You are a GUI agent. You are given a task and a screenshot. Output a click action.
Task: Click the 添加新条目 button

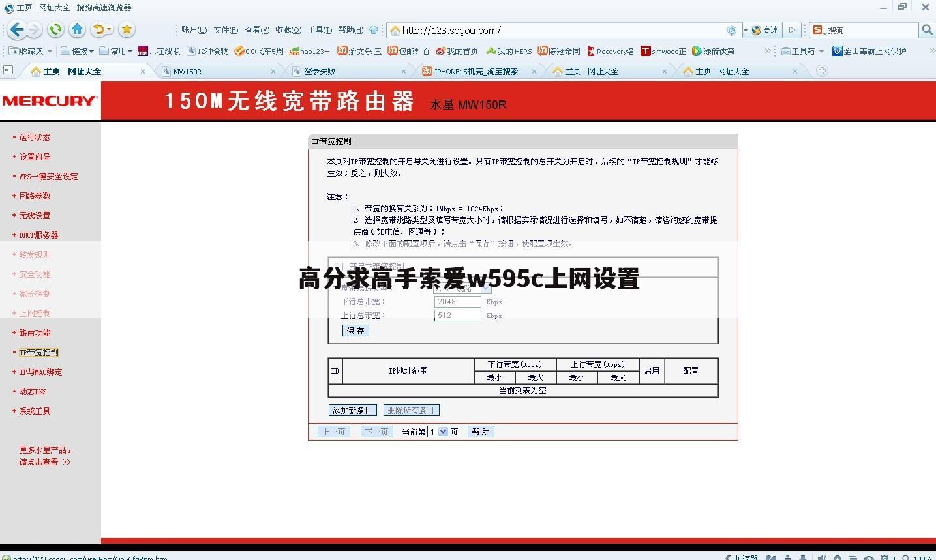(352, 410)
